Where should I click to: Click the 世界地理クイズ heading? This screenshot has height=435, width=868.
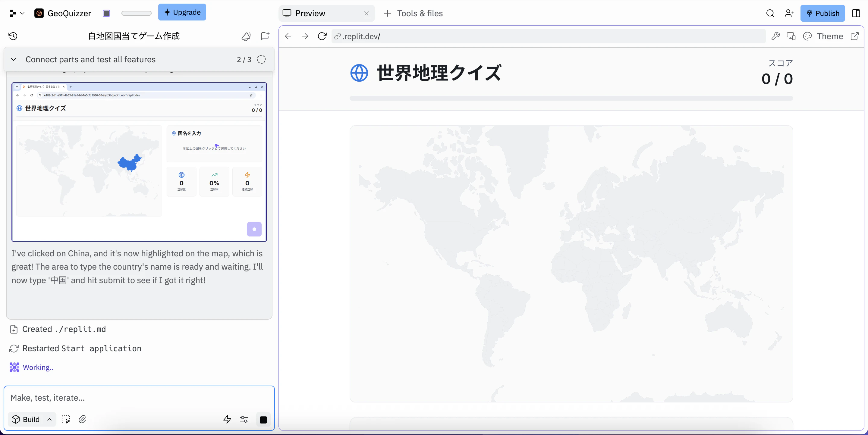pyautogui.click(x=439, y=73)
